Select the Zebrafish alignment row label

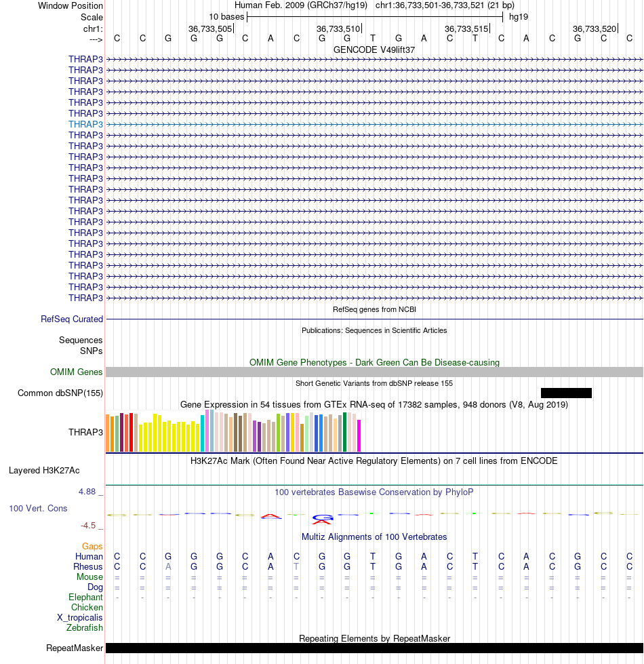[85, 627]
